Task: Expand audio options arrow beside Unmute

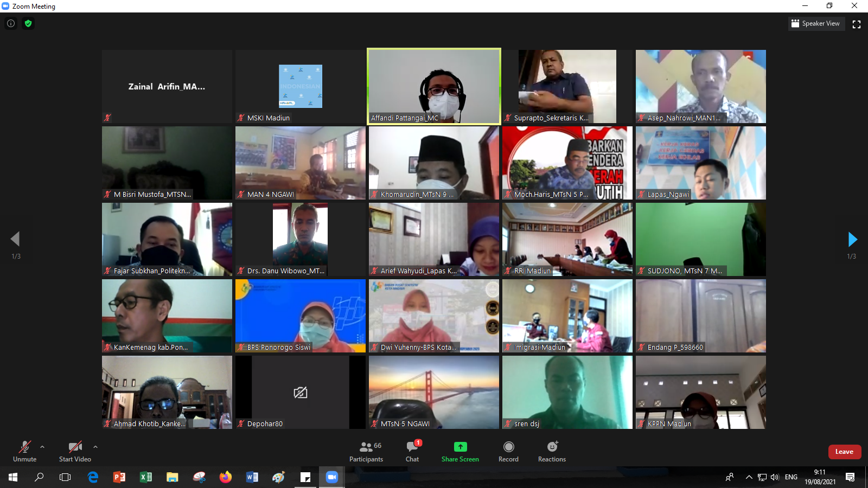Action: [42, 447]
